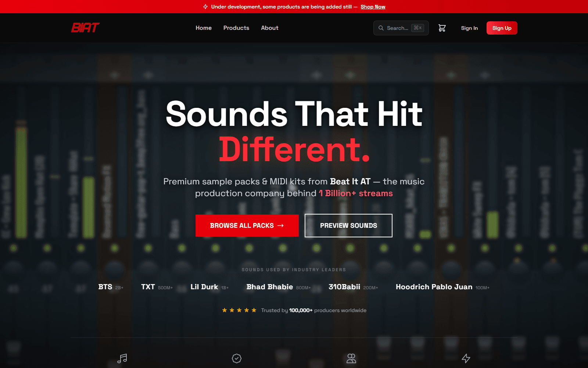Screen dimensions: 588x368
Task: Click Hoodrich Pablo Juan artist name
Action: pos(434,287)
